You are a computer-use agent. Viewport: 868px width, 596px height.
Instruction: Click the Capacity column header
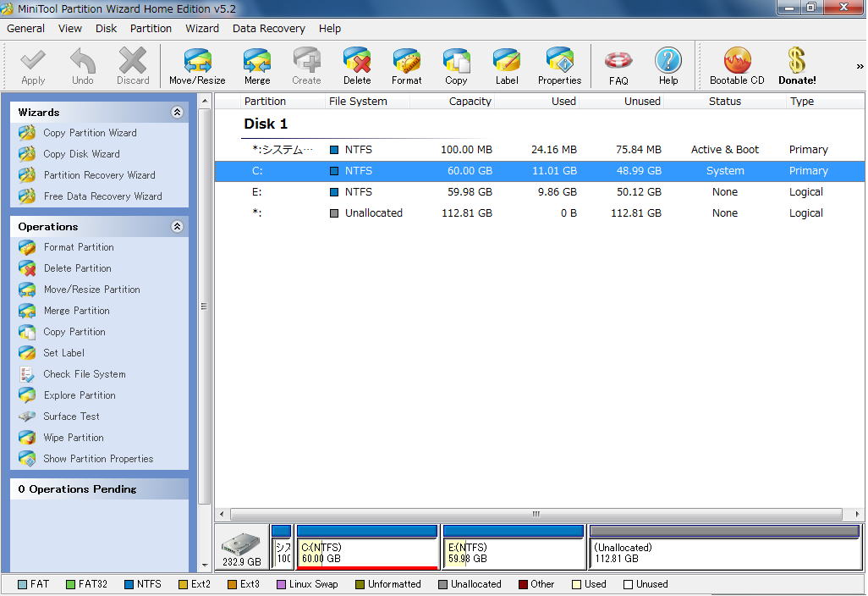click(452, 102)
